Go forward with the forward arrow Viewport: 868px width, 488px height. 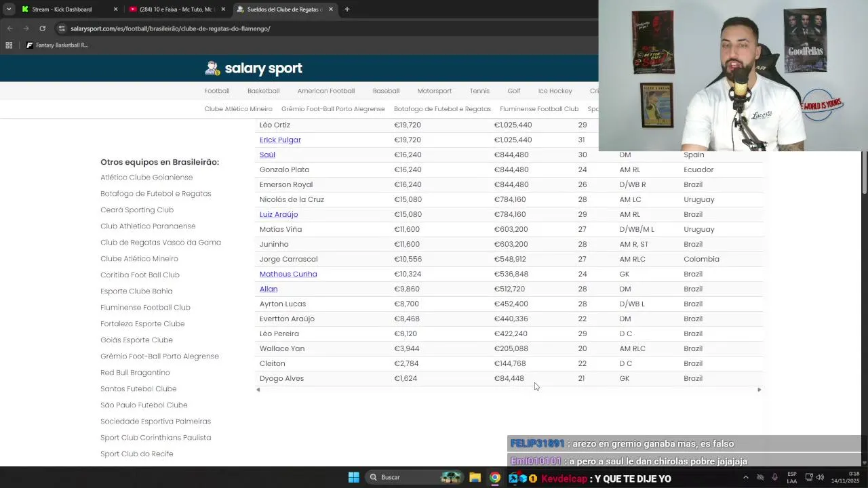pyautogui.click(x=26, y=28)
